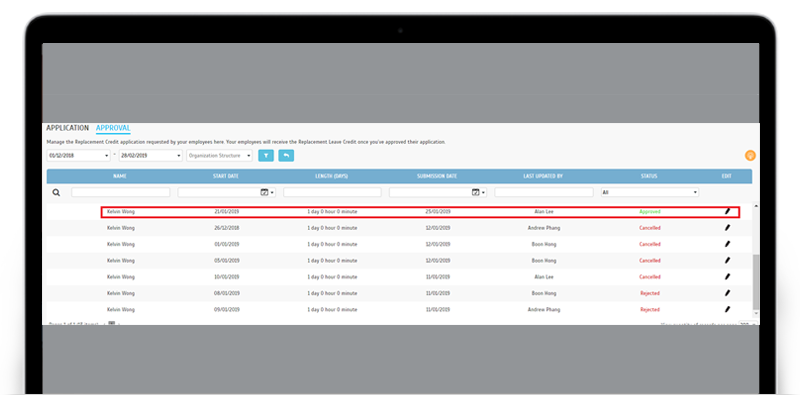Expand the Organization Structure dropdown

219,156
